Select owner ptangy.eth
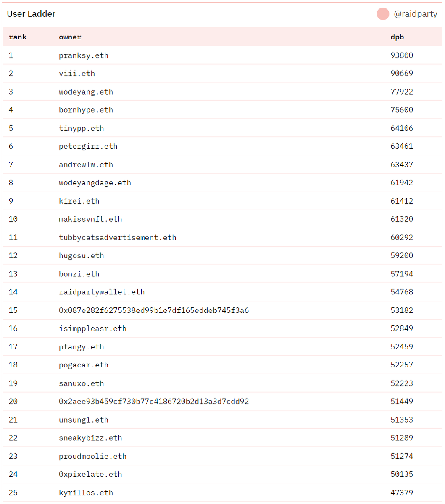445x504 pixels. [x=82, y=347]
